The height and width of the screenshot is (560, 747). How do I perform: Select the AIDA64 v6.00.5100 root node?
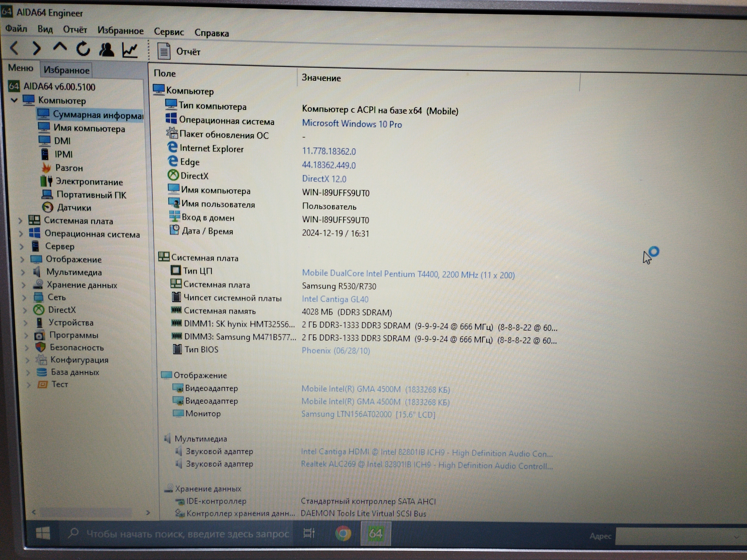tap(52, 86)
